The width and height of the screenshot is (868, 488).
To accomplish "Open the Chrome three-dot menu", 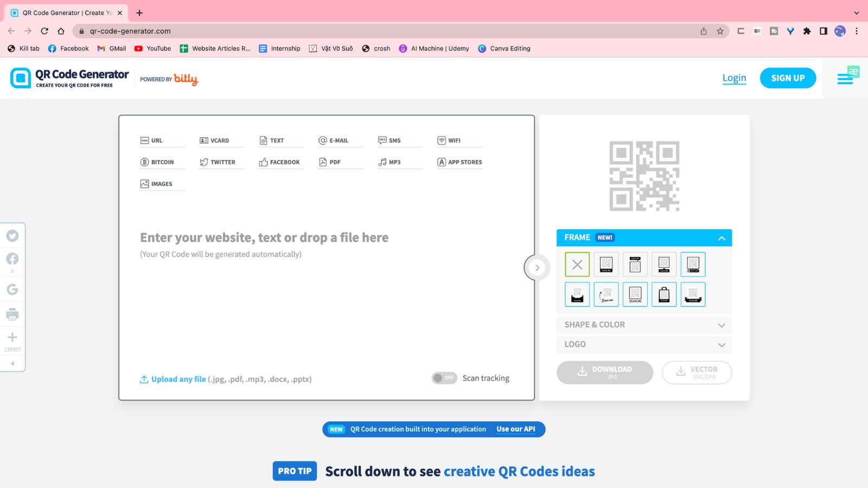I will (857, 31).
